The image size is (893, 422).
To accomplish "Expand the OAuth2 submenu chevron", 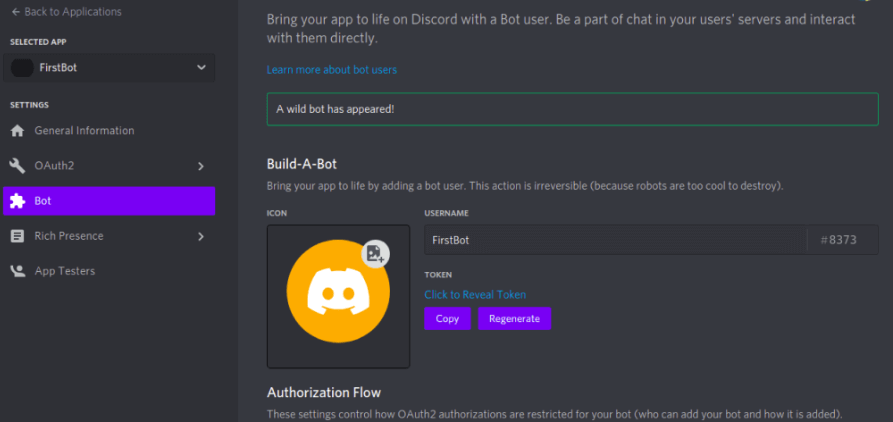I will (x=200, y=166).
